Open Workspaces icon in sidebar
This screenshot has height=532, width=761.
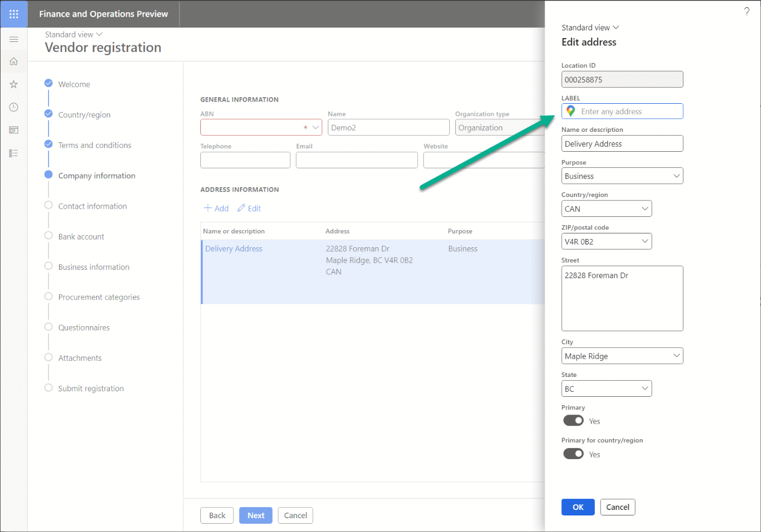pyautogui.click(x=14, y=130)
